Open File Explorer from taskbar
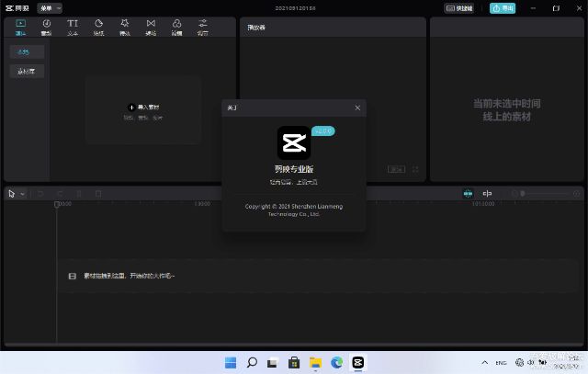 pos(315,363)
